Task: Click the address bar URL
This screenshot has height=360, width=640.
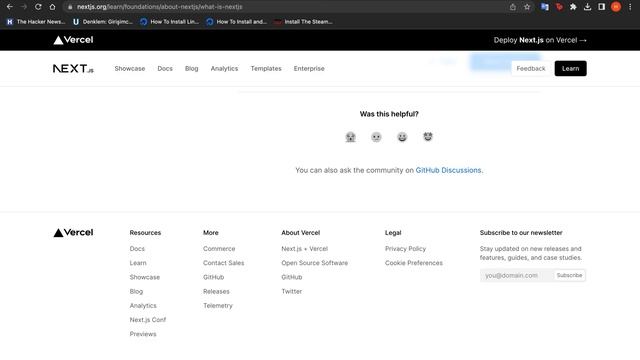Action: coord(160,7)
